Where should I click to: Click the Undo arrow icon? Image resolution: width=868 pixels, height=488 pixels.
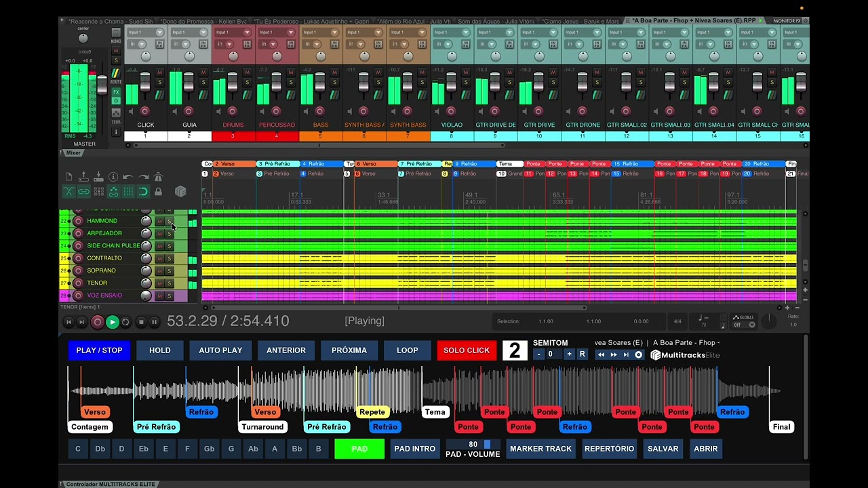coord(128,177)
